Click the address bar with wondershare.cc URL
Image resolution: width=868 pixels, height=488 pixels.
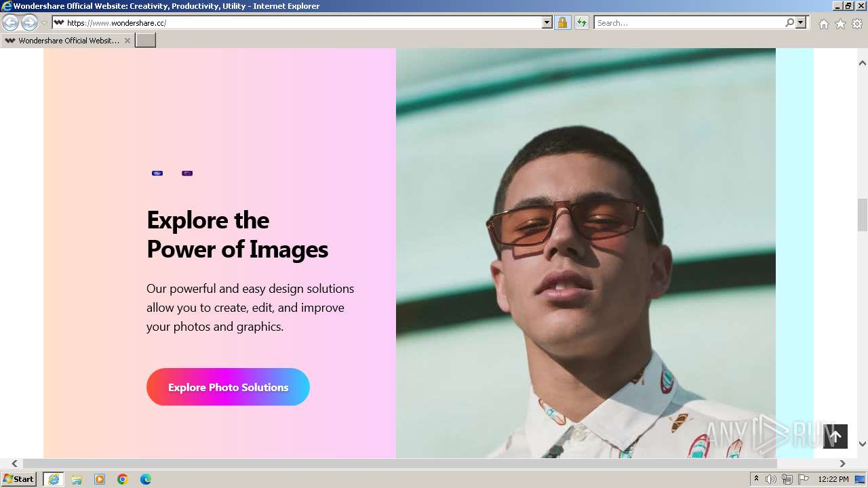coord(296,23)
